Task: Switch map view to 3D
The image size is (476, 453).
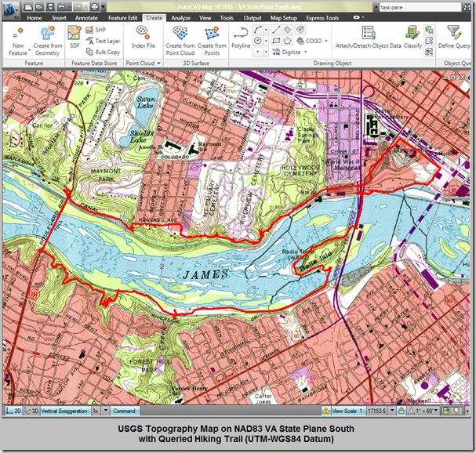Action: [x=31, y=411]
